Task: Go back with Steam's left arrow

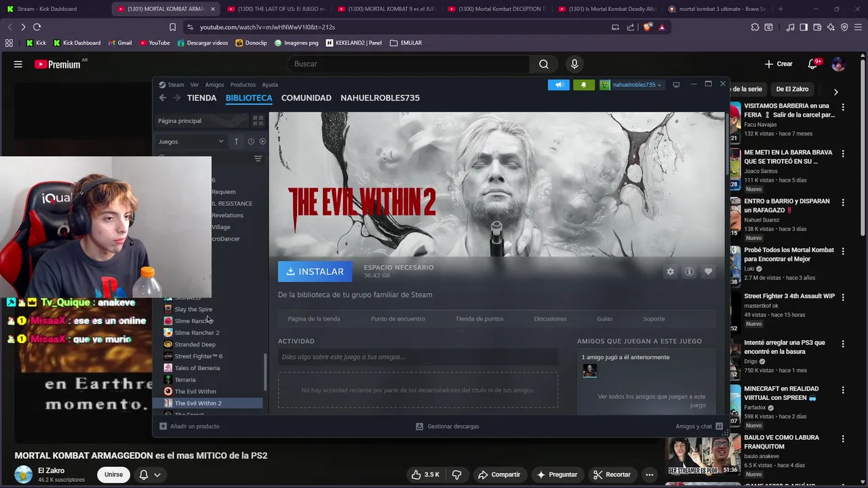Action: coord(163,98)
